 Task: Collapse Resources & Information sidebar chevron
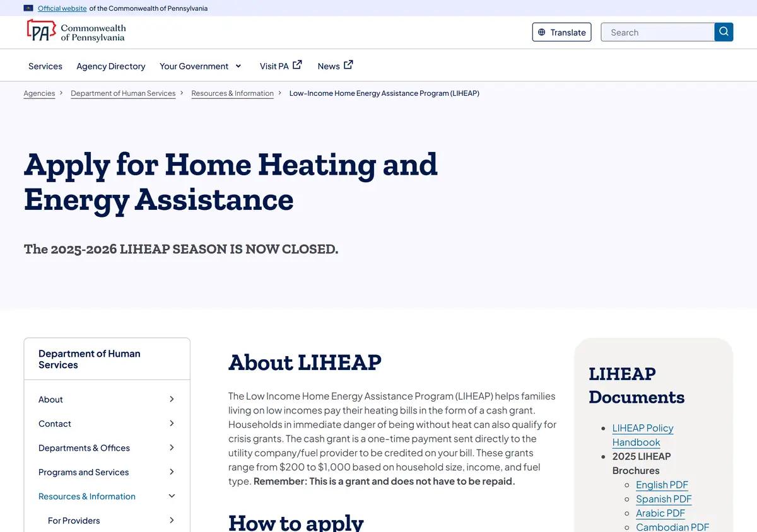click(172, 496)
